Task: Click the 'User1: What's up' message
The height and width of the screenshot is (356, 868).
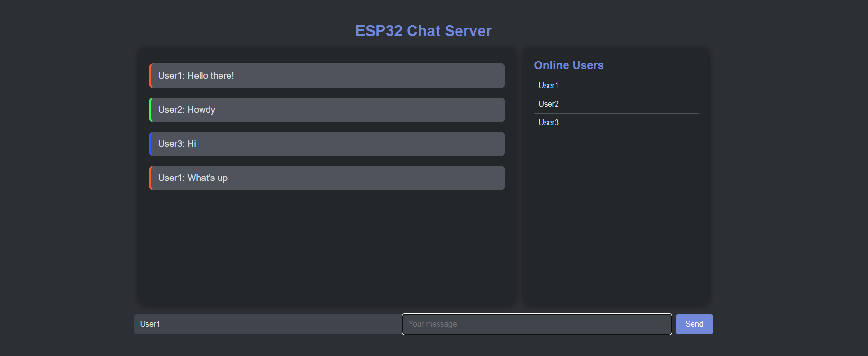Action: pyautogui.click(x=327, y=178)
